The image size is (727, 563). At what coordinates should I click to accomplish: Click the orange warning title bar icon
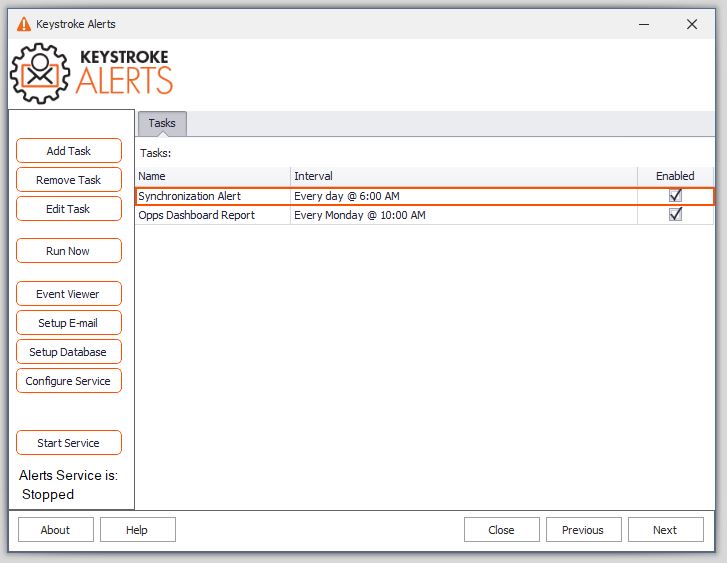(24, 24)
